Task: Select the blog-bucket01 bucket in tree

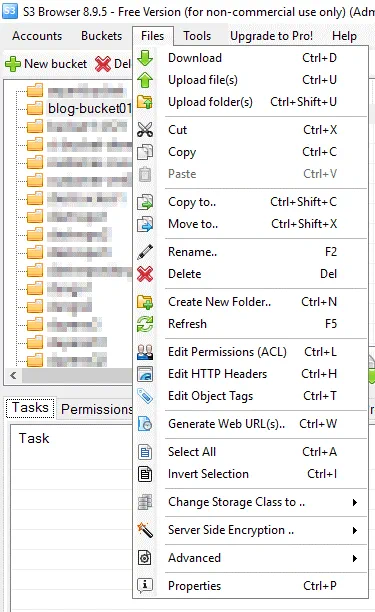Action: 90,108
